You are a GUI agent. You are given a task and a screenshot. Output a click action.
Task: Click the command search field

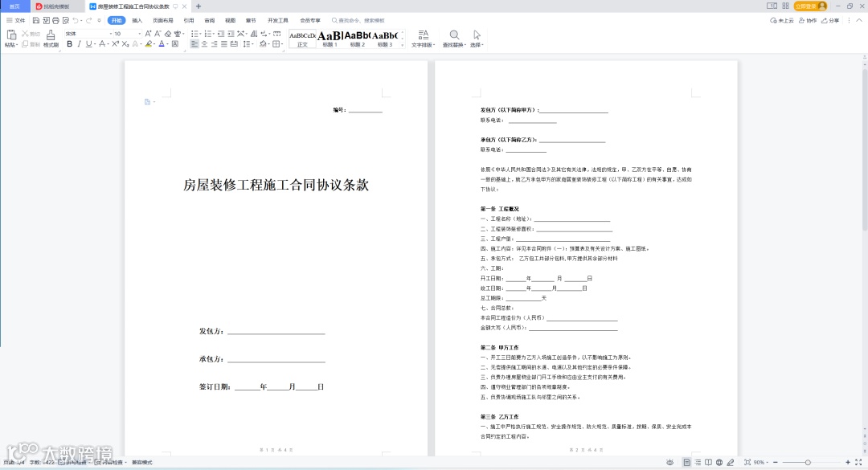(358, 20)
